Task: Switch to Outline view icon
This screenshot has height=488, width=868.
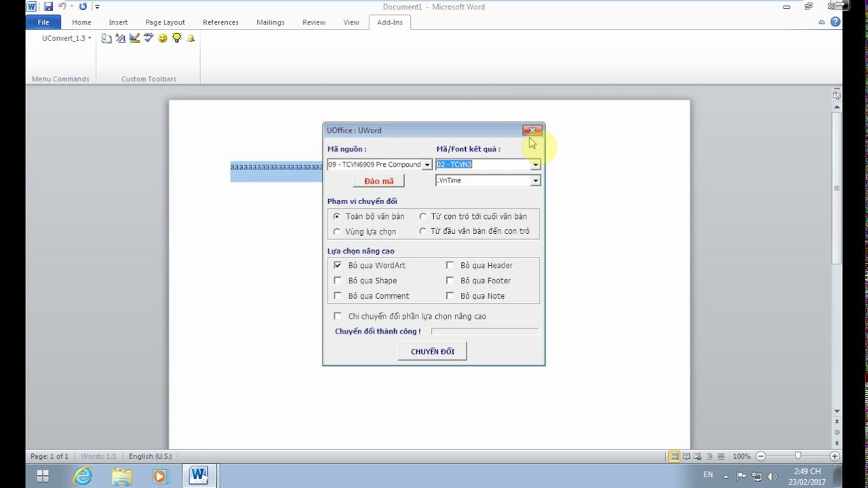Action: (x=709, y=456)
